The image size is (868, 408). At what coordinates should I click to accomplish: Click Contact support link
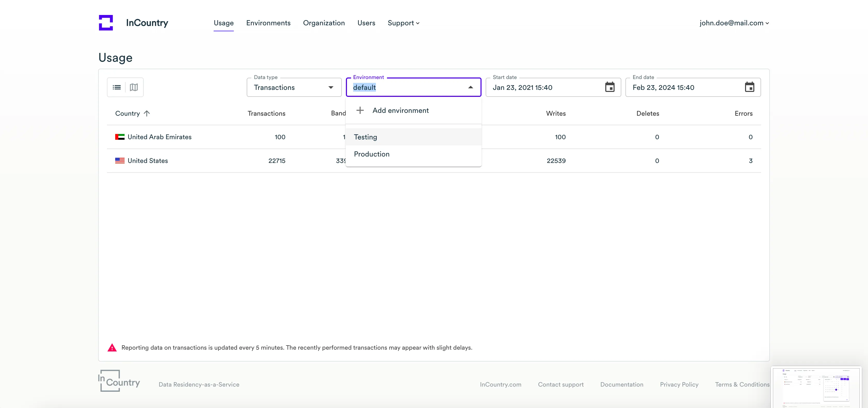[x=561, y=385]
